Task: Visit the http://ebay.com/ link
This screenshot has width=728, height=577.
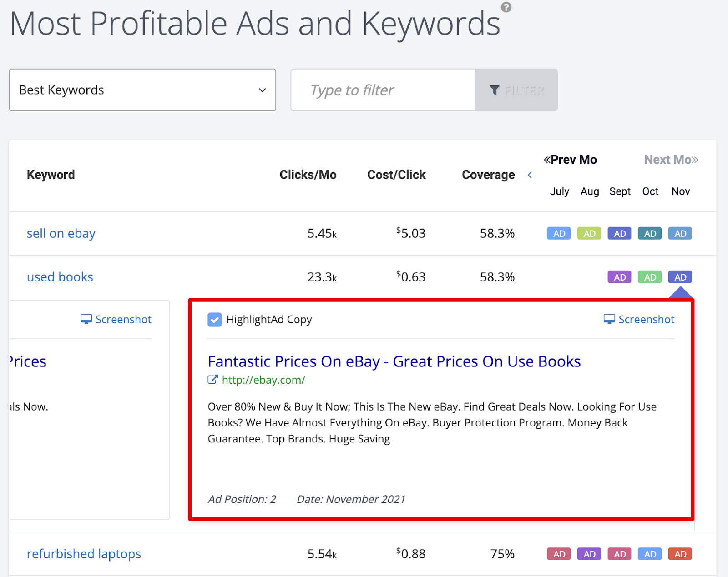Action: point(263,380)
